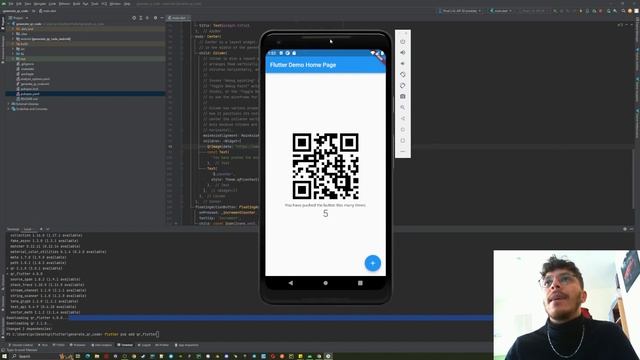The image size is (640, 360).
Task: Tap the phone's back navigation triangle
Action: 291,283
